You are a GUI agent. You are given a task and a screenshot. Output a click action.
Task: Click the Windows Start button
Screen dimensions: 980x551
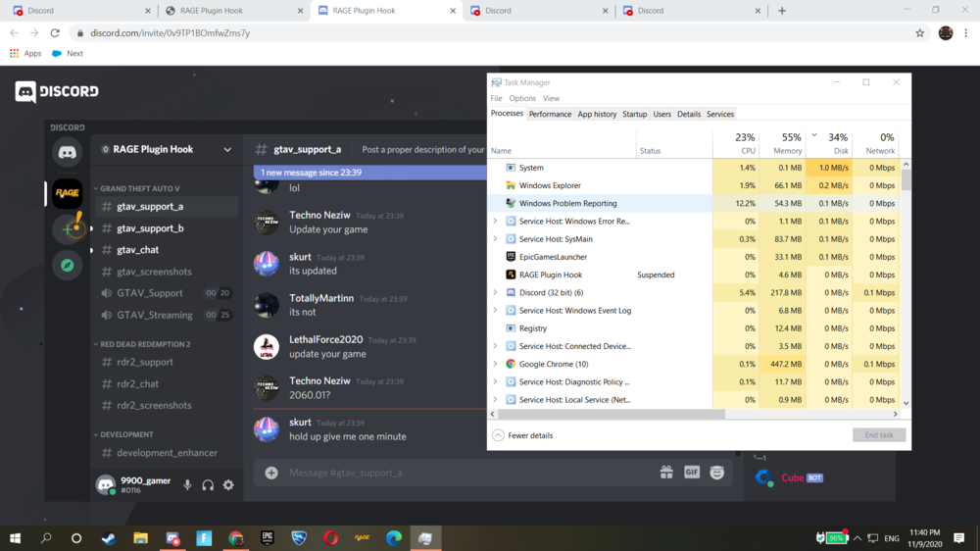(15, 538)
